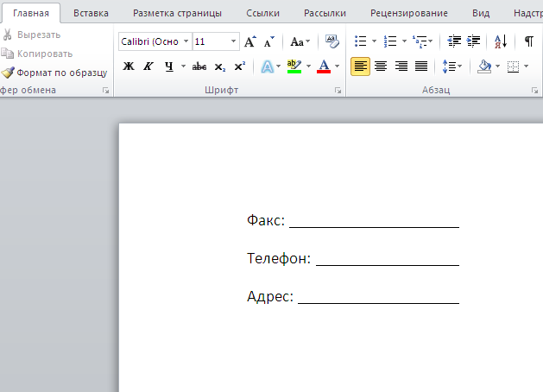The image size is (543, 392).
Task: Expand the font name dropdown arrow
Action: point(186,41)
